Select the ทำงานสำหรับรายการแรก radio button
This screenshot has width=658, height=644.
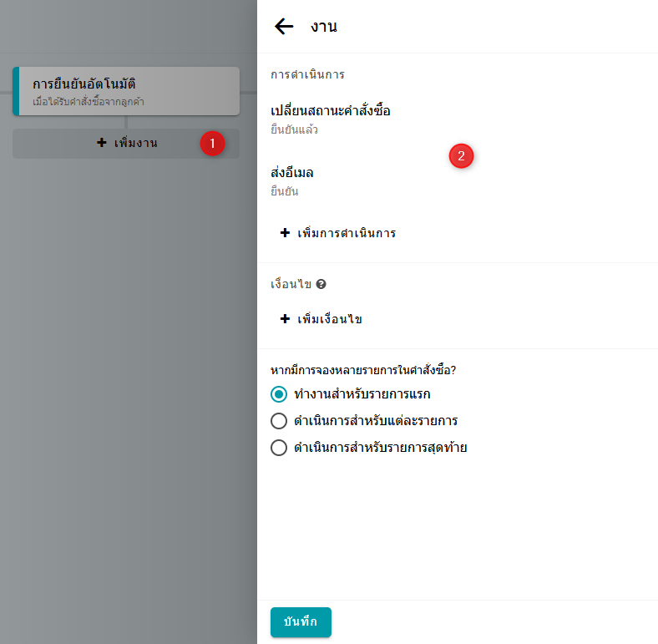279,393
